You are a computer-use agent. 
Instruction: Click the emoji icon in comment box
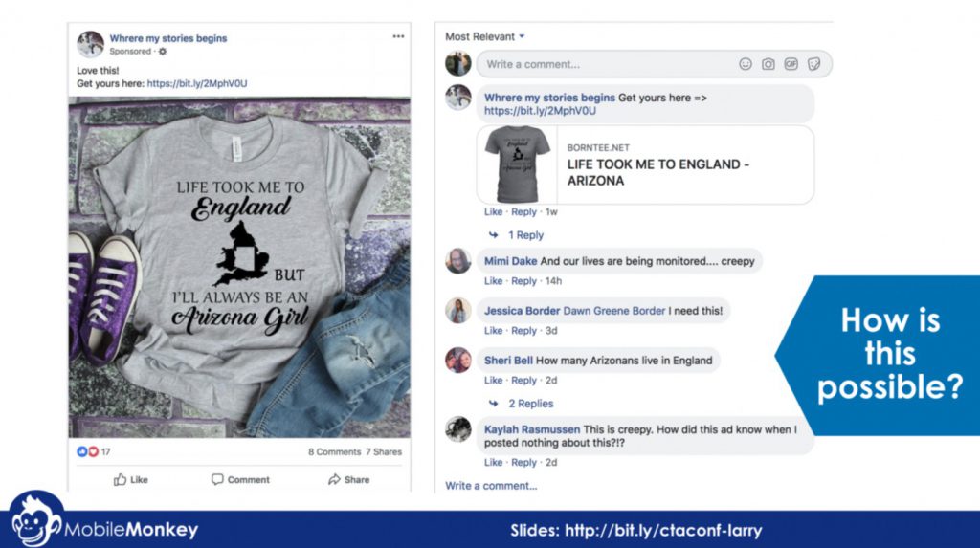(x=745, y=64)
